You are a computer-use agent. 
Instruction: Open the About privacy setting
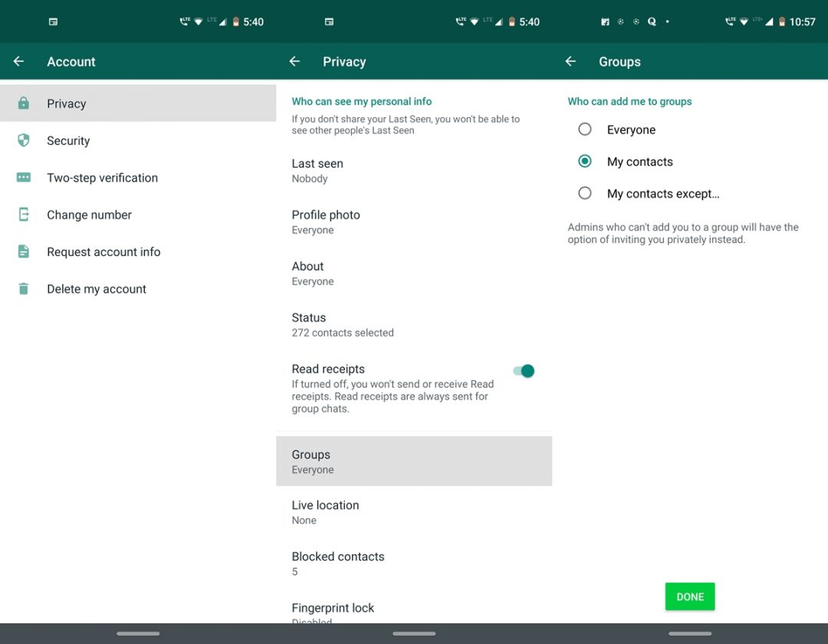point(414,273)
